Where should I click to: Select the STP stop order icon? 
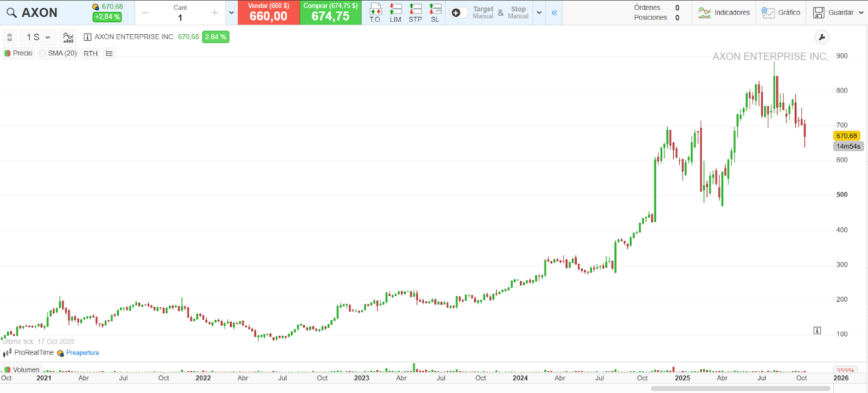tap(415, 12)
